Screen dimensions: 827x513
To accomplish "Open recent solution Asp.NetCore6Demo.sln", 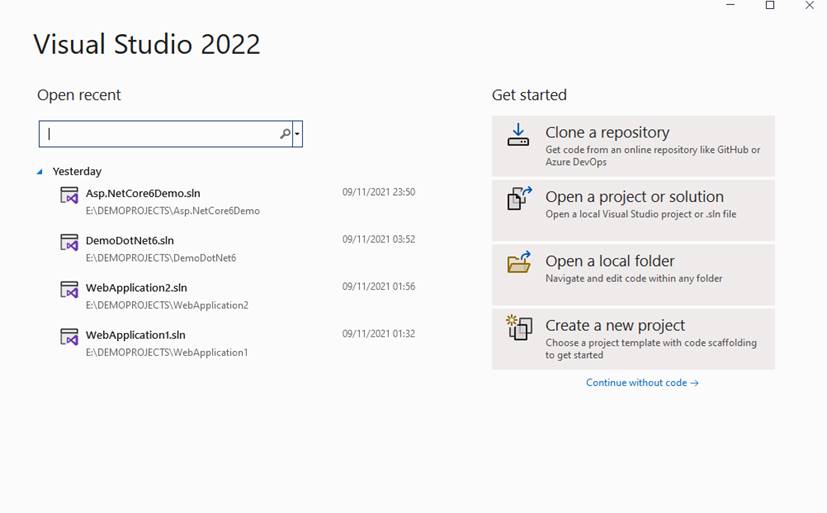I will click(x=143, y=193).
